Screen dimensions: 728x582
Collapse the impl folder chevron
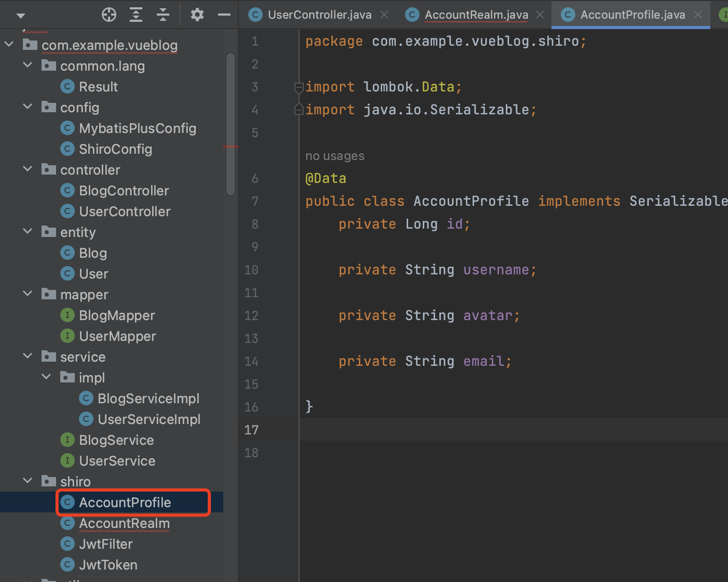pos(47,377)
